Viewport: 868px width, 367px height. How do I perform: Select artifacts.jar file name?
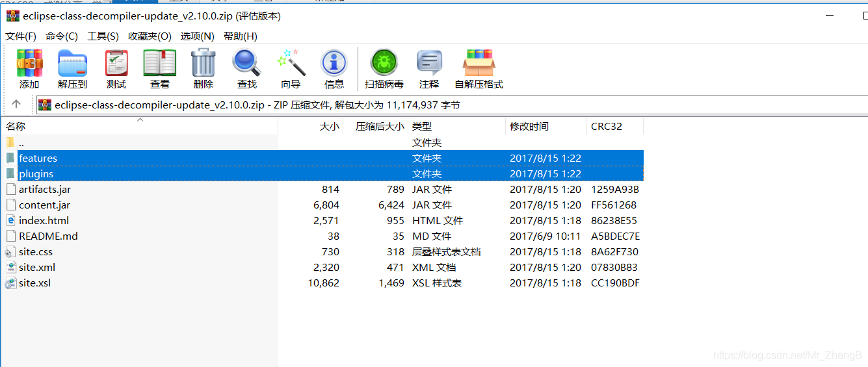(x=45, y=189)
